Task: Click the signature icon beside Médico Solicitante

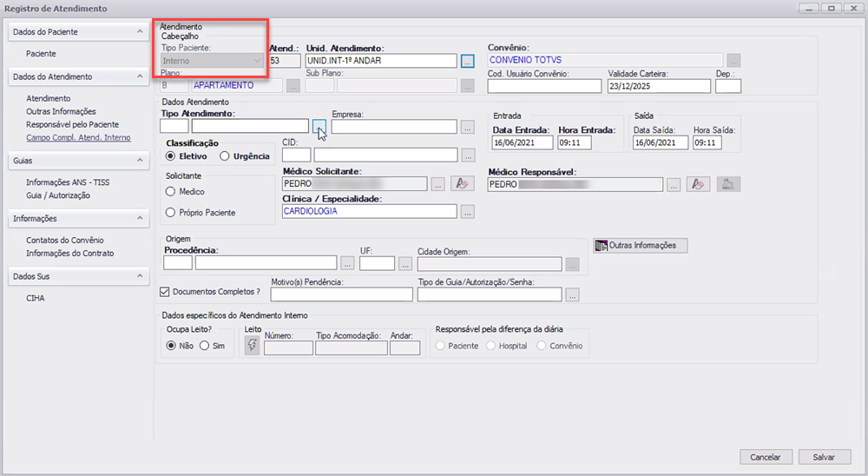Action: point(463,184)
